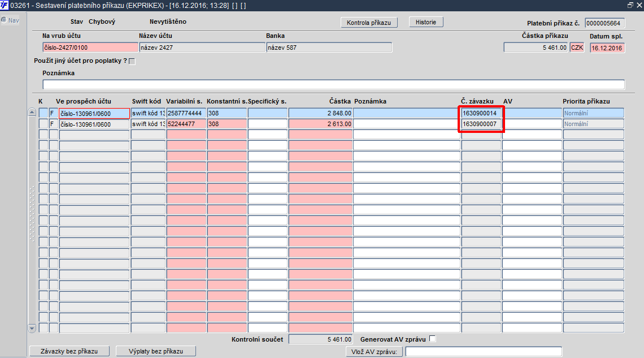Screen dimensions: 644x358
Task: Click the variable symbol 2587774444 cell
Action: [186, 113]
